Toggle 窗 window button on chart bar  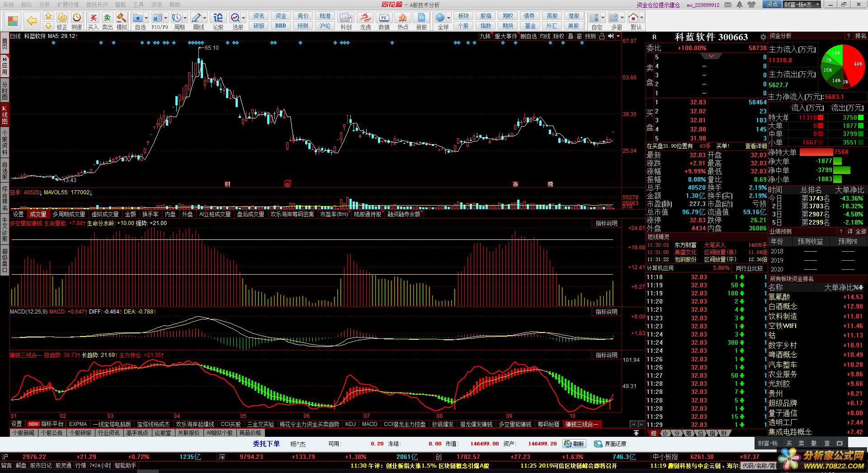coord(580,36)
